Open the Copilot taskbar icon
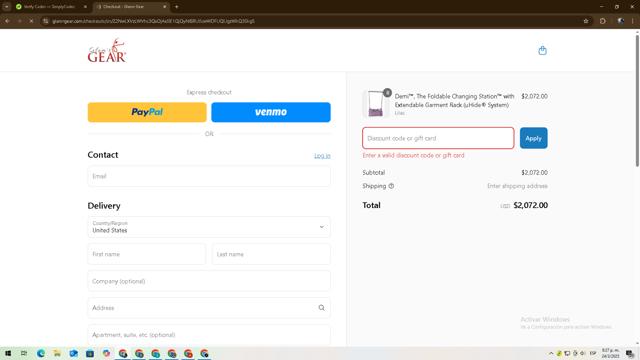The height and width of the screenshot is (360, 640). [x=107, y=353]
